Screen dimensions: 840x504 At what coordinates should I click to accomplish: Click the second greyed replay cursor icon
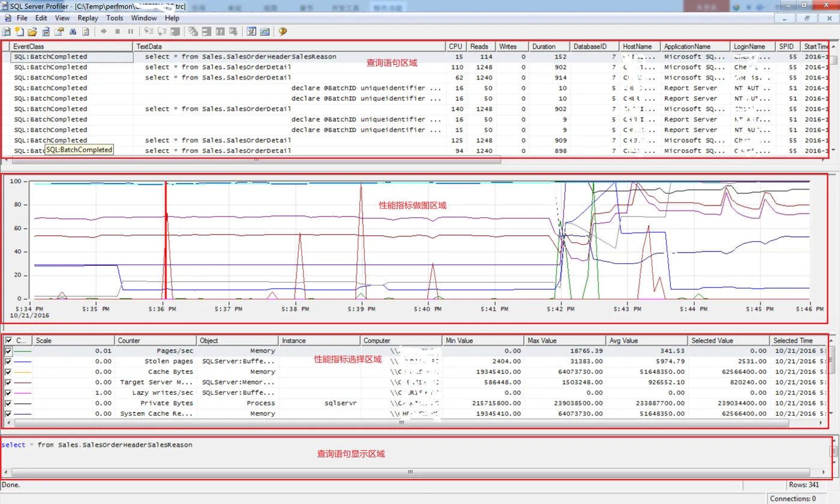click(162, 32)
